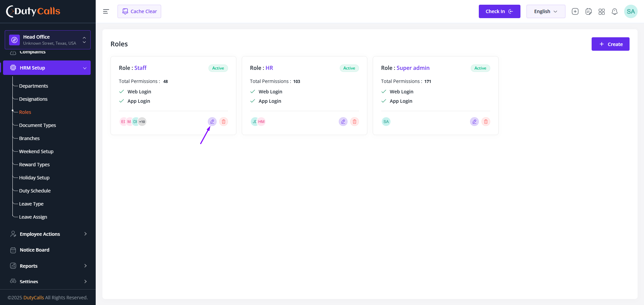Open Designations in the sidebar
The width and height of the screenshot is (644, 305).
tap(33, 99)
